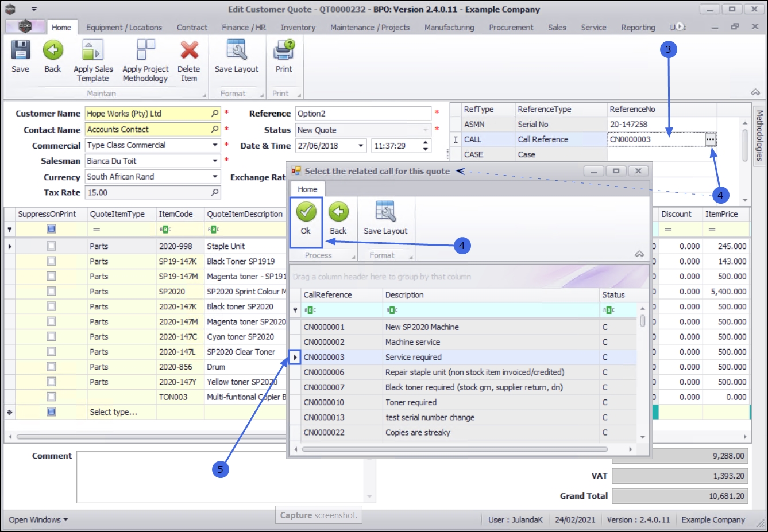Click the ItemPrice column equals filter icon
The width and height of the screenshot is (768, 532).
tap(712, 230)
